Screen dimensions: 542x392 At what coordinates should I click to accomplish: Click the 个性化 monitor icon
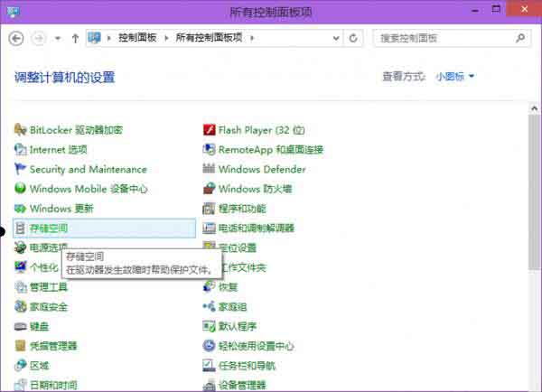coord(21,267)
